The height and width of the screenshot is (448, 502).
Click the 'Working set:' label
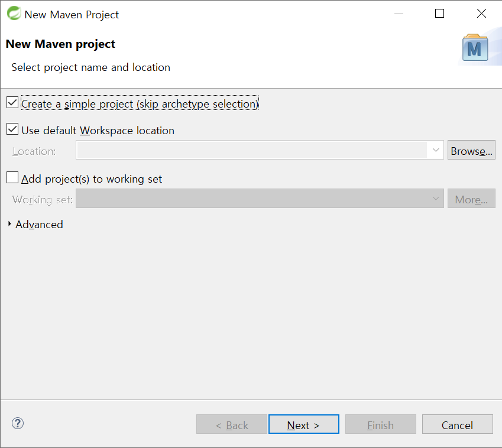42,200
